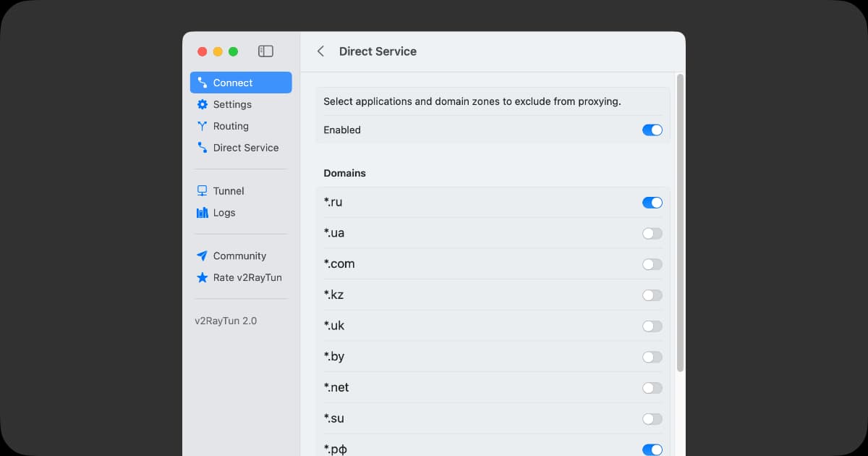Click the Direct Service sidebar icon
This screenshot has height=456, width=868.
(x=203, y=148)
